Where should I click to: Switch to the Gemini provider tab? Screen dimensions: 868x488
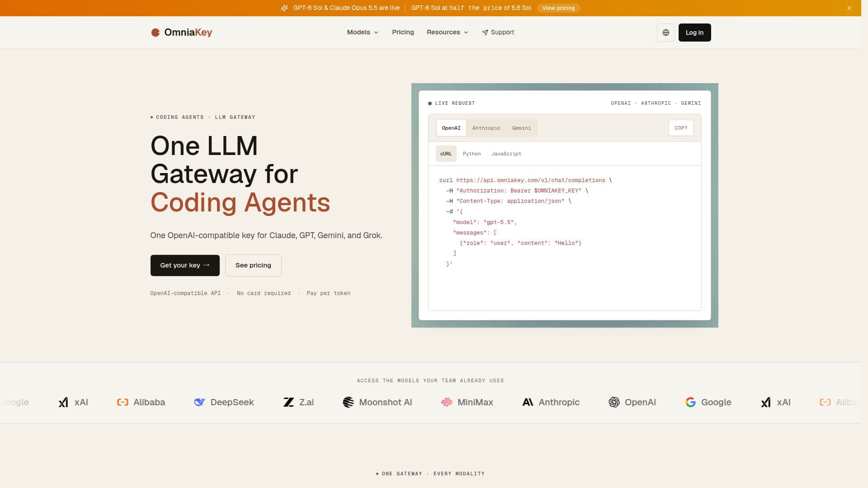pyautogui.click(x=521, y=128)
